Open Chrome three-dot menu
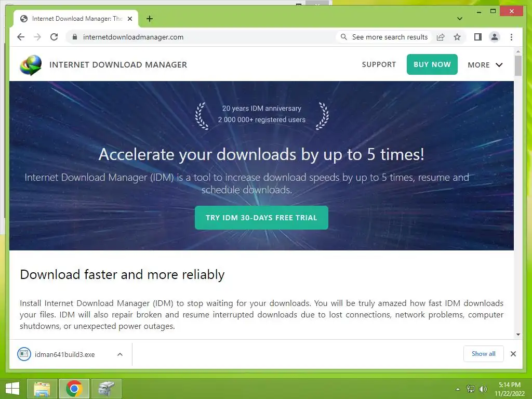 point(511,37)
